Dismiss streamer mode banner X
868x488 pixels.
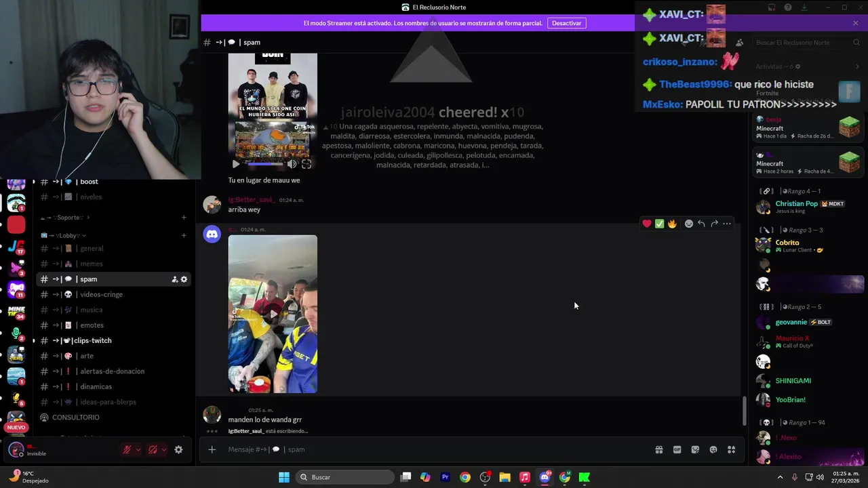[856, 23]
